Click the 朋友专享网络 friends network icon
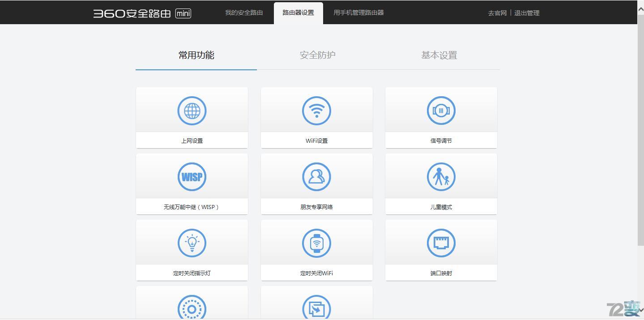 click(x=316, y=176)
